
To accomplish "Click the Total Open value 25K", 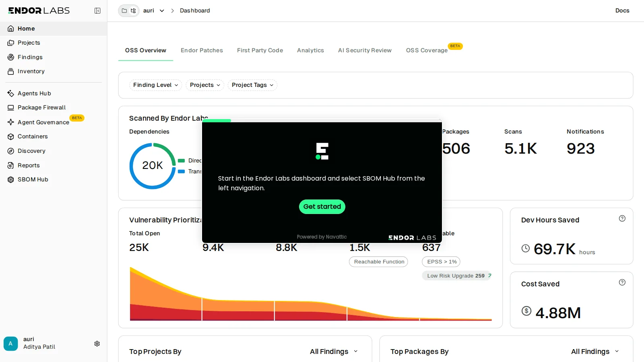I will coord(139,247).
